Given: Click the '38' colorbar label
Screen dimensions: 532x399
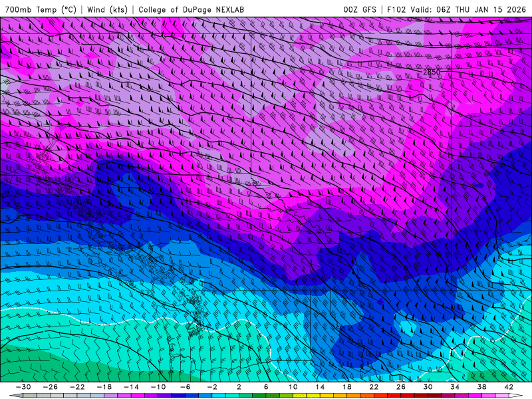Looking at the screenshot, I should click(x=481, y=387).
